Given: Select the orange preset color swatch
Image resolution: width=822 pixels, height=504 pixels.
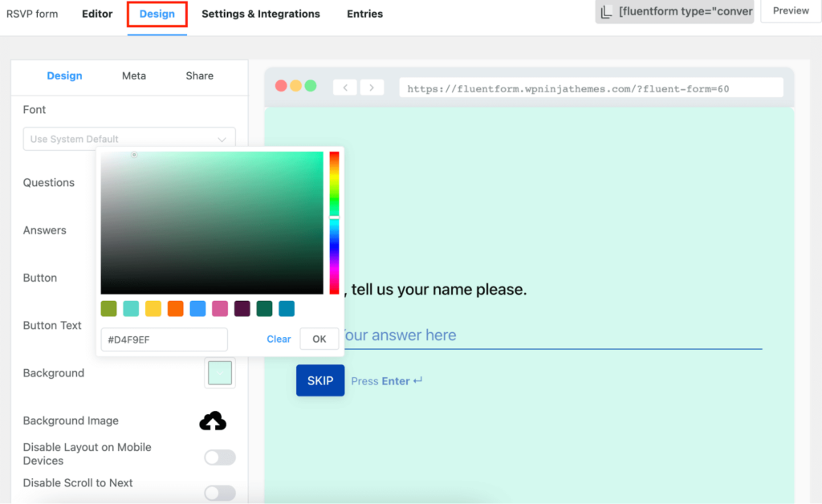Looking at the screenshot, I should click(175, 308).
